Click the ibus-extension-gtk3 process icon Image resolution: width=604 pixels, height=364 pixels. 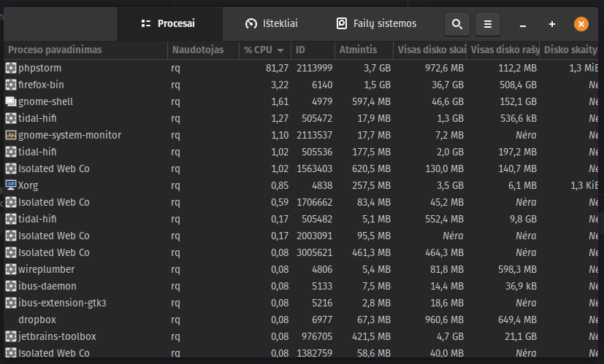click(x=11, y=303)
